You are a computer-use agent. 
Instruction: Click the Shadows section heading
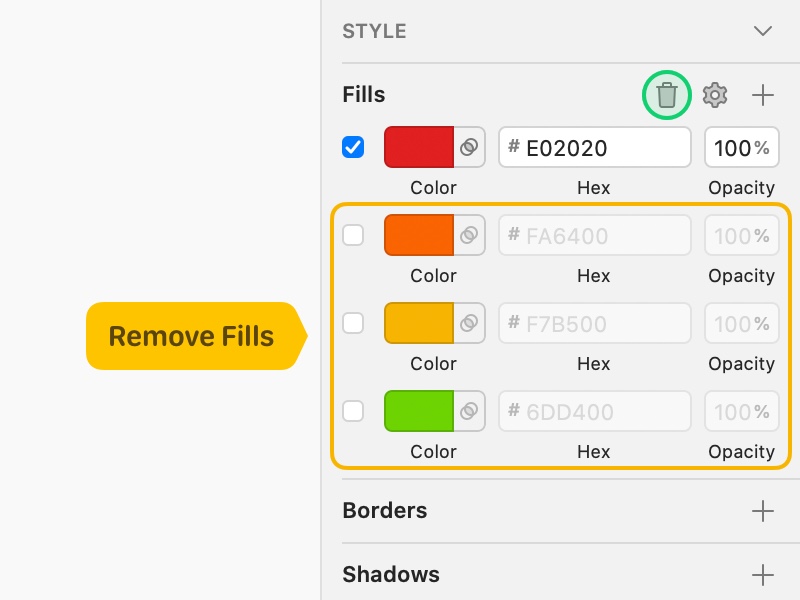point(391,574)
